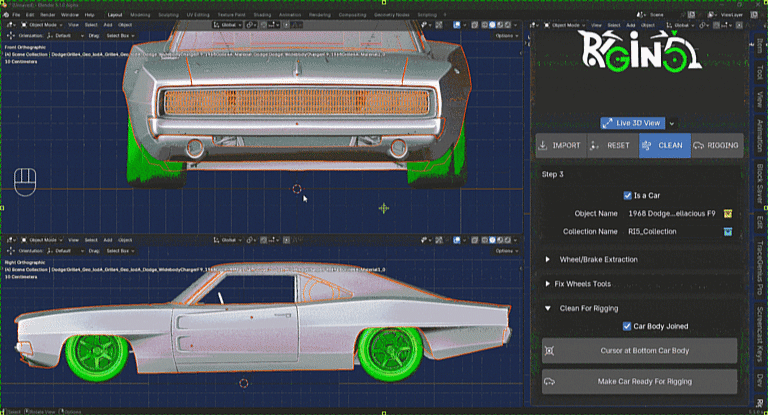Toggle overlays in side viewport header
Screen dimensions: 768x415
[x=457, y=240]
